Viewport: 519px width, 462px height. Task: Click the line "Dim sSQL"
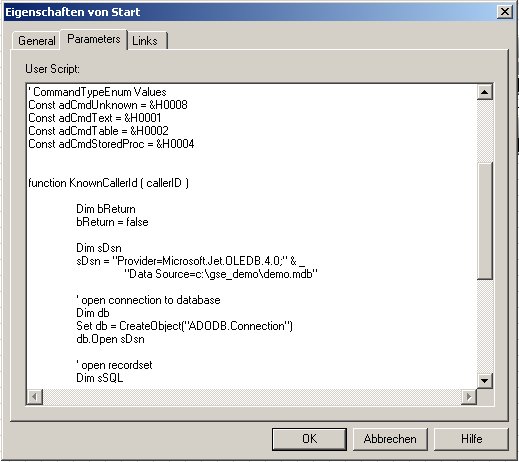click(100, 378)
